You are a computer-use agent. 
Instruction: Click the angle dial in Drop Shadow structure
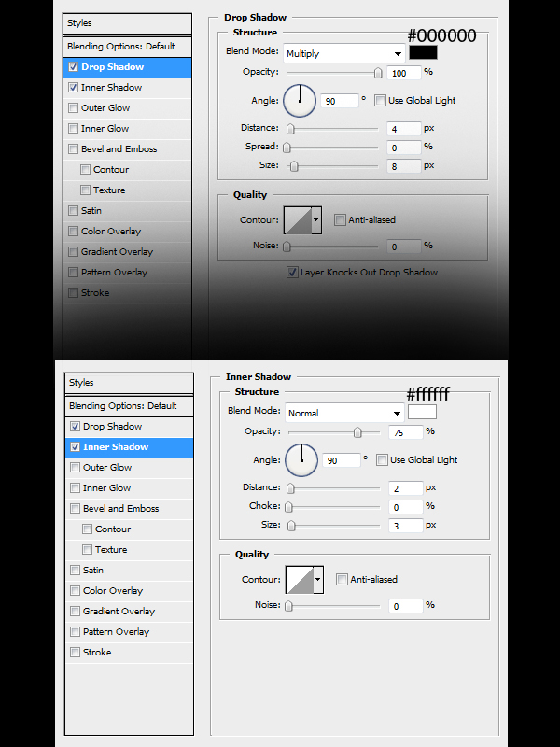[x=300, y=100]
